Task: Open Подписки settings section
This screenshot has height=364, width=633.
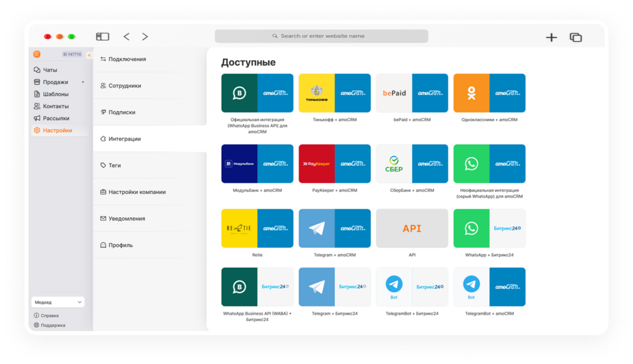Action: (x=150, y=112)
